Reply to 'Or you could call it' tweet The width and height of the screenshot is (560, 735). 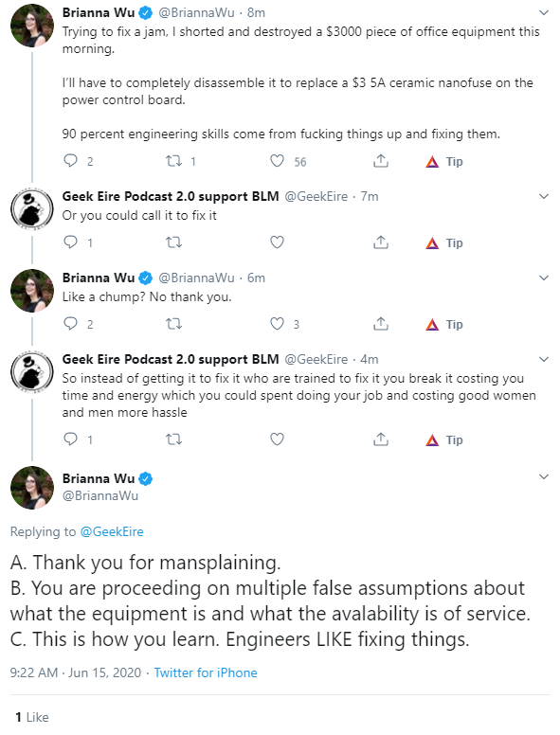tap(70, 242)
